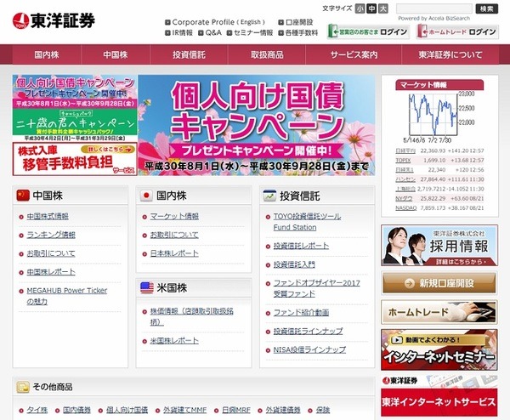Open ファンド紹介動画 link
The width and height of the screenshot is (510, 420).
(301, 313)
